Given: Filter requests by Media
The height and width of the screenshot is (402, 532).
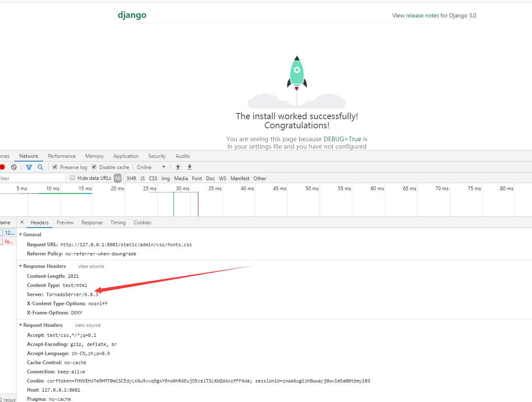Looking at the screenshot, I should coord(181,178).
